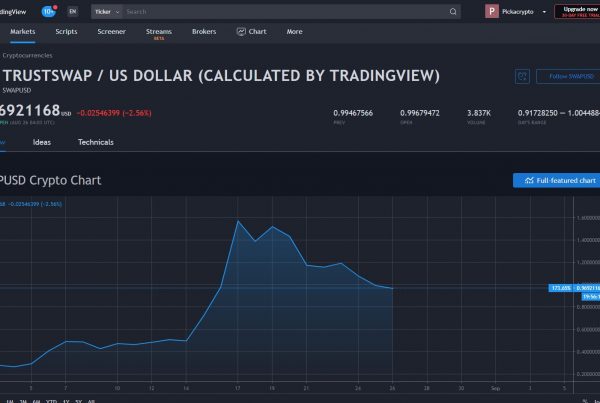Open the Screener menu item

tap(111, 32)
